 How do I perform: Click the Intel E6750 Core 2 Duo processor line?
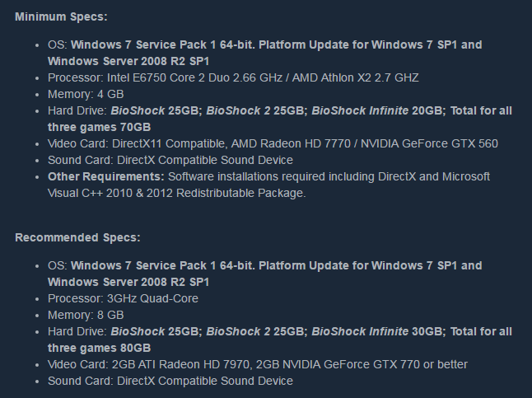point(233,77)
